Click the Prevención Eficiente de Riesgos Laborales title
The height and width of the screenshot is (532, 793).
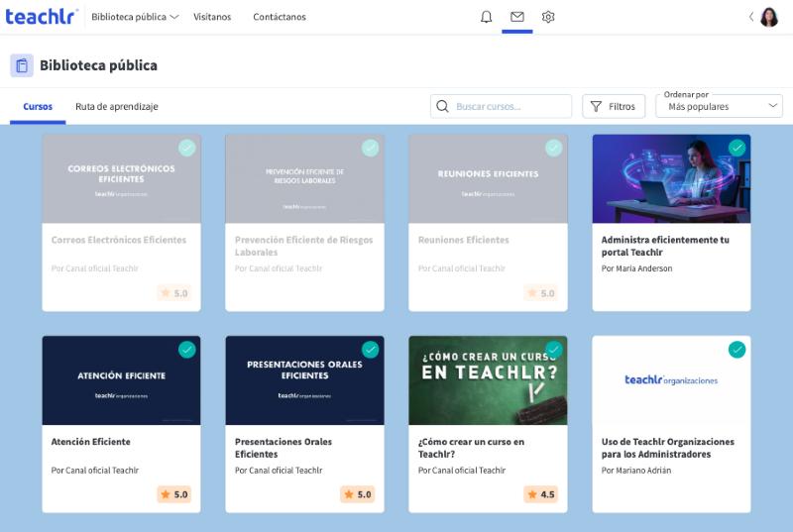pyautogui.click(x=304, y=246)
